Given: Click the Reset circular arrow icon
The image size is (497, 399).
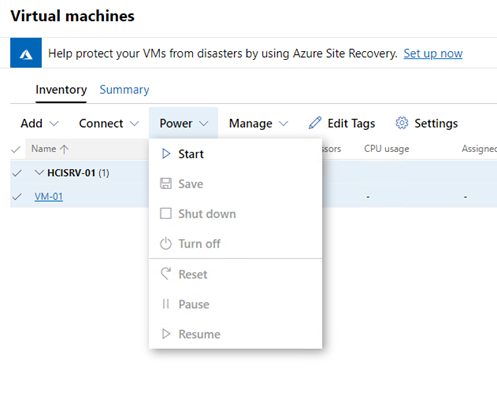Looking at the screenshot, I should coord(166,274).
